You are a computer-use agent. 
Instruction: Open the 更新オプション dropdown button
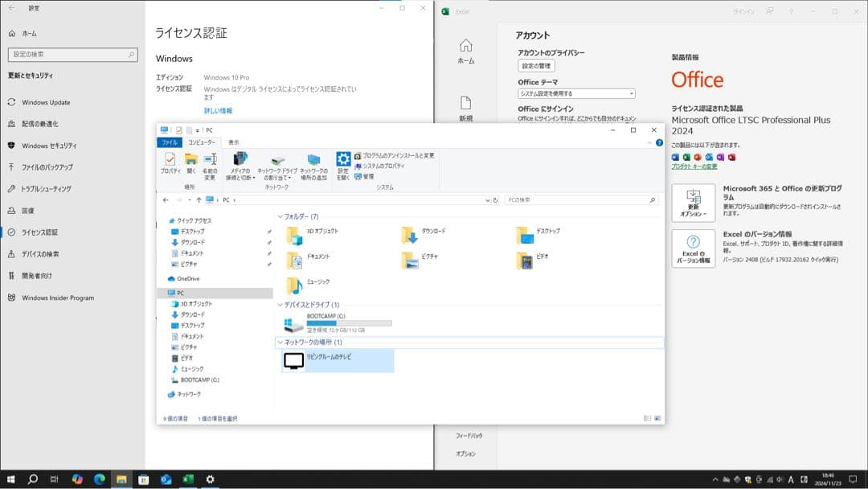click(693, 203)
